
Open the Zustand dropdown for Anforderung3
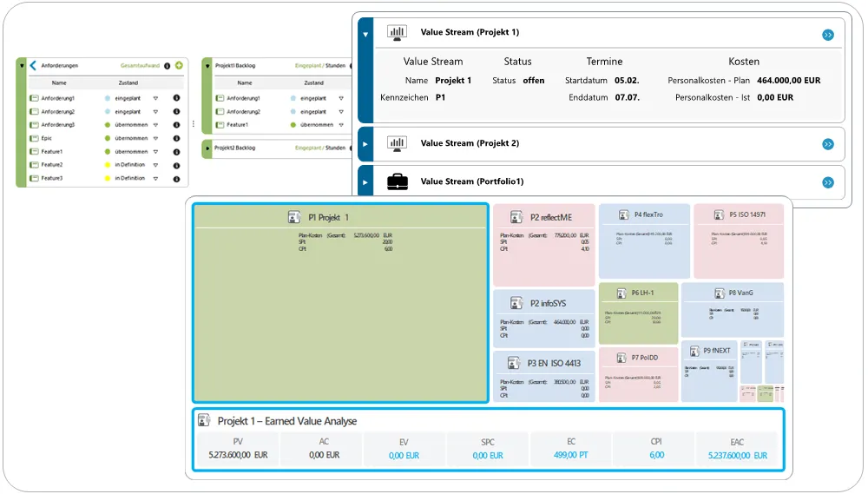[155, 125]
